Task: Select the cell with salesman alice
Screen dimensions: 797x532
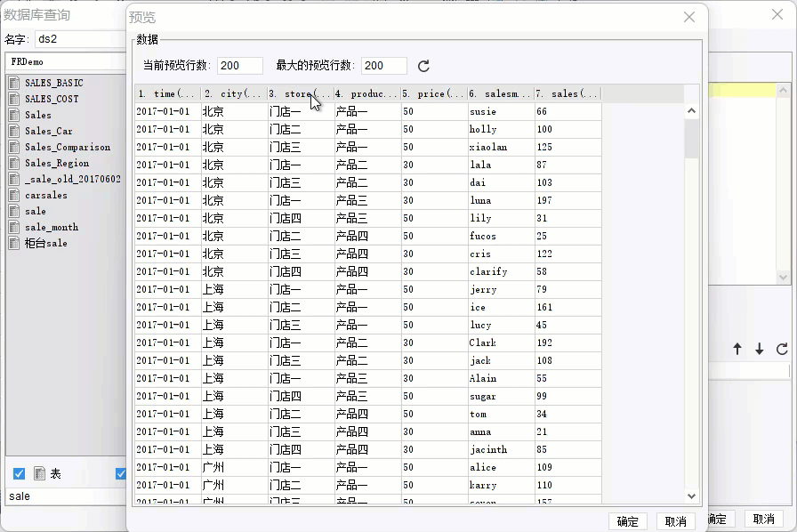Action: (501, 467)
